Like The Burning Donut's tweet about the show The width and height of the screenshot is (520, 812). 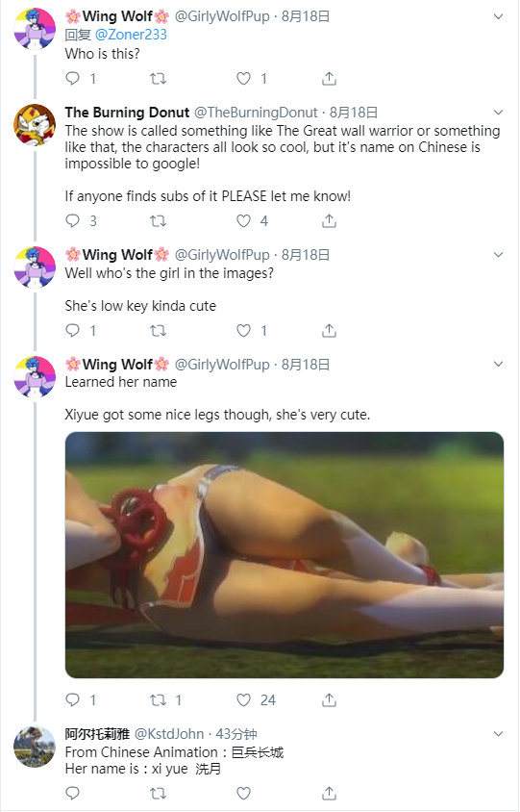tap(244, 221)
